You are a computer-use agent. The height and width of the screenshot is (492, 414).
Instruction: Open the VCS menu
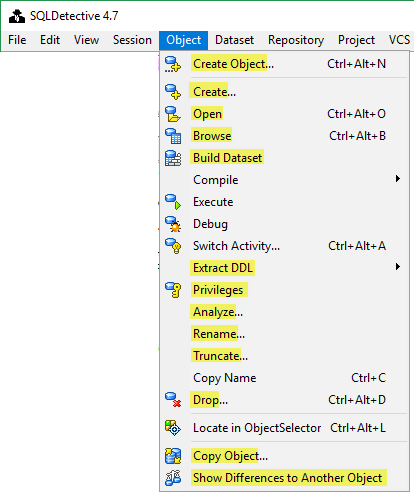(x=399, y=40)
